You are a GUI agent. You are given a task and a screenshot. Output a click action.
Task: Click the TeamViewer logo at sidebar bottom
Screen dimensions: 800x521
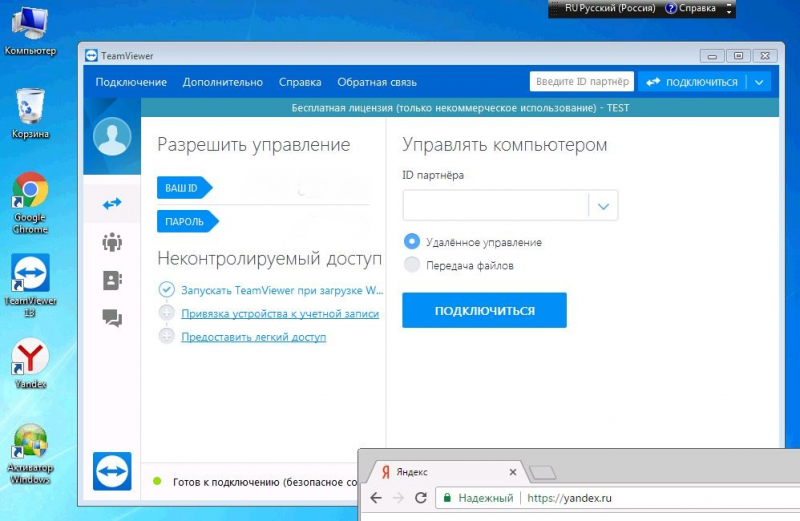point(112,471)
